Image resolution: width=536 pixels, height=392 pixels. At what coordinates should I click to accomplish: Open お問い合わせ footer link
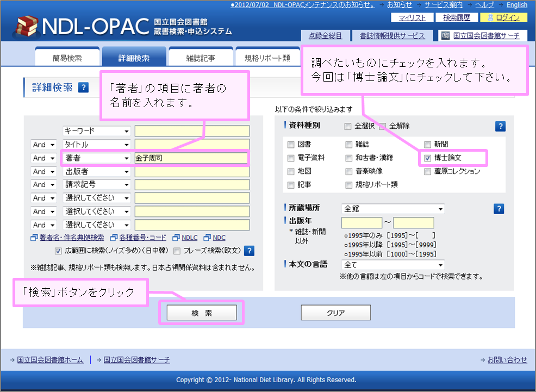(507, 359)
